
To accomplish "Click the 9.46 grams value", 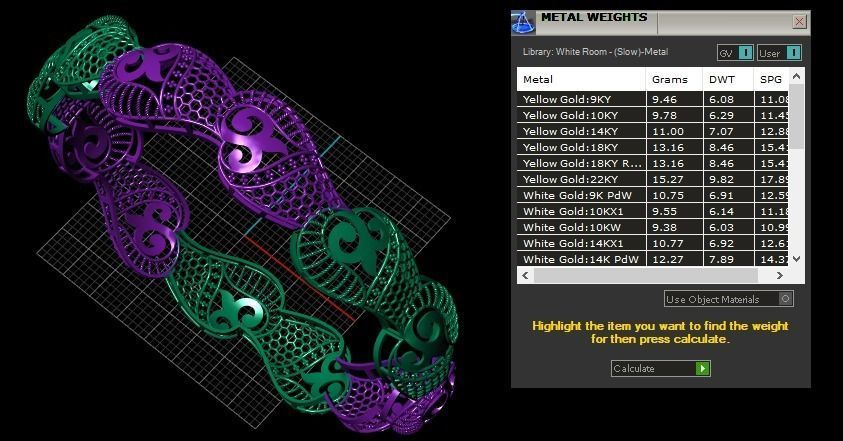I will point(665,99).
